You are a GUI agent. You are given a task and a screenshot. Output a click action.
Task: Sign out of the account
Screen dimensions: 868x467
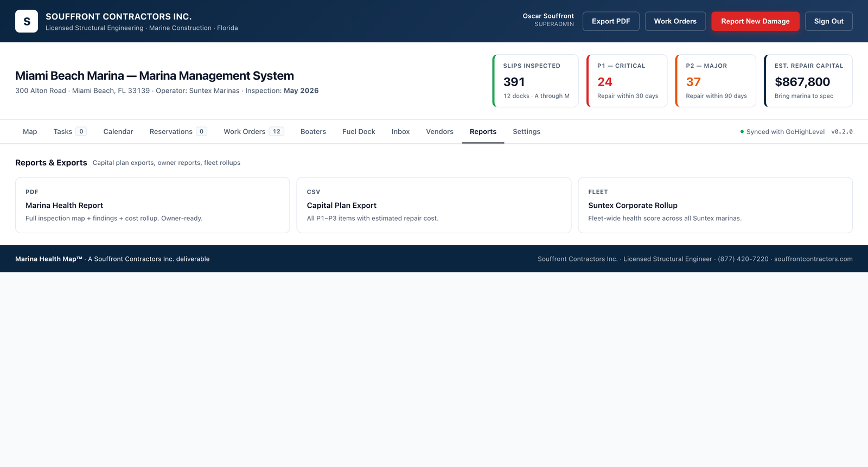[828, 21]
